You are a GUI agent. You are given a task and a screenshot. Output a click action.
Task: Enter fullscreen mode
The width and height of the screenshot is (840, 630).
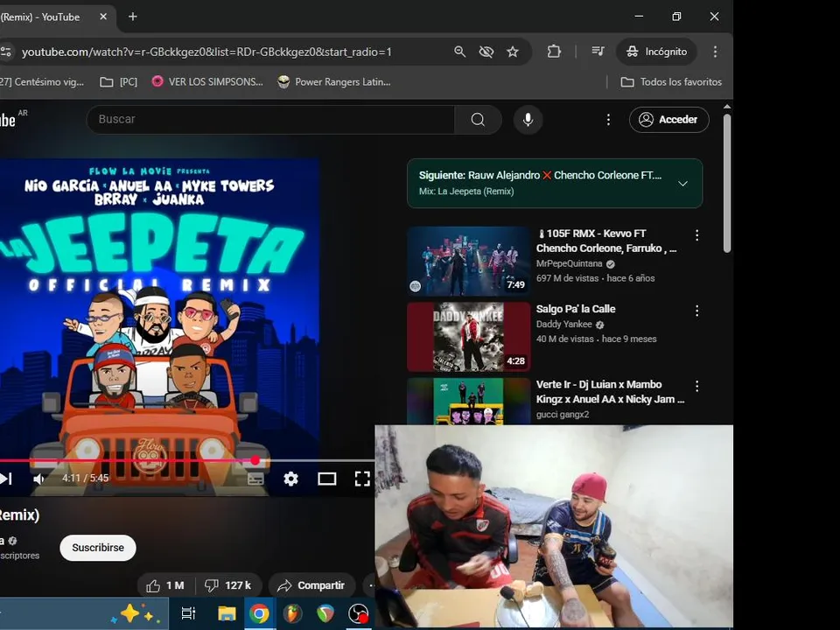coord(362,479)
